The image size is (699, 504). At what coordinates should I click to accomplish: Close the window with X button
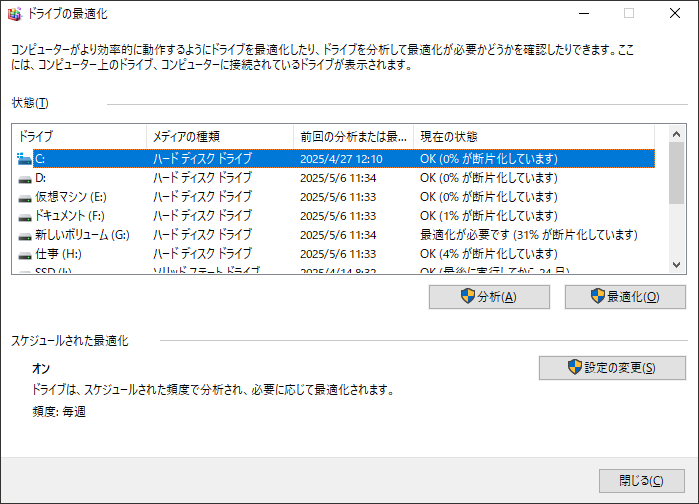pos(675,14)
